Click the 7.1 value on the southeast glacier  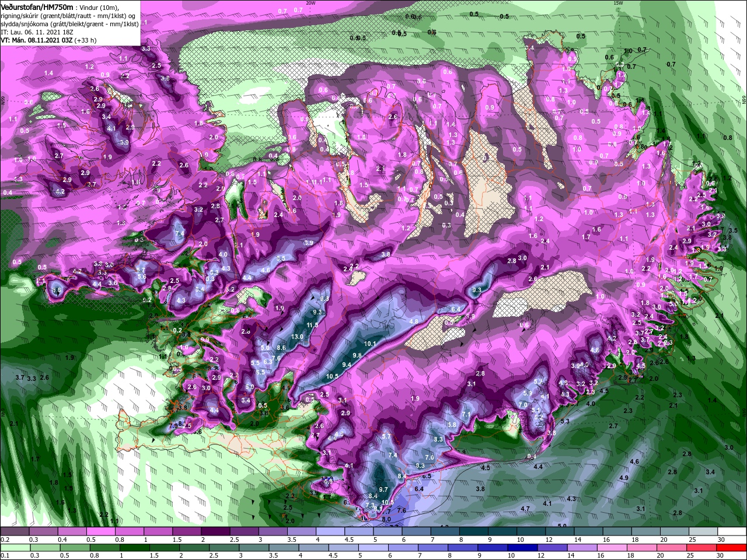point(466,414)
